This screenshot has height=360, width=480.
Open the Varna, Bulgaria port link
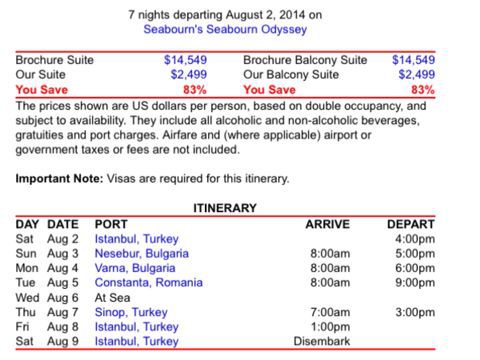(x=135, y=268)
